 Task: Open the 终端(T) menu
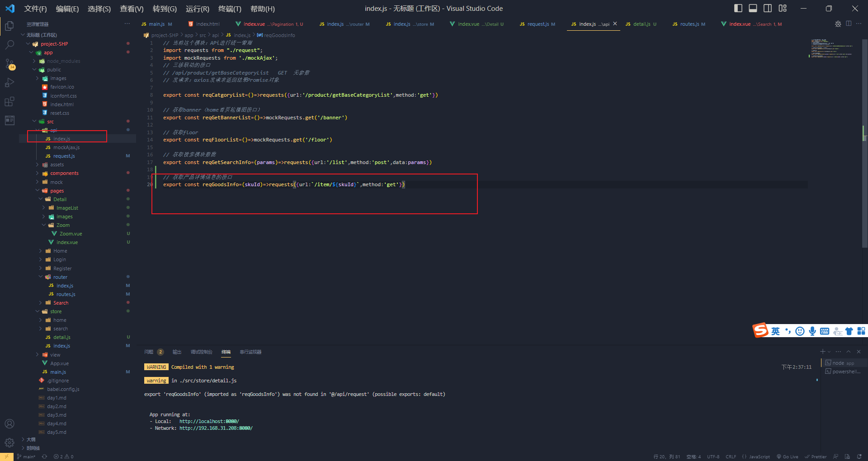tap(230, 9)
